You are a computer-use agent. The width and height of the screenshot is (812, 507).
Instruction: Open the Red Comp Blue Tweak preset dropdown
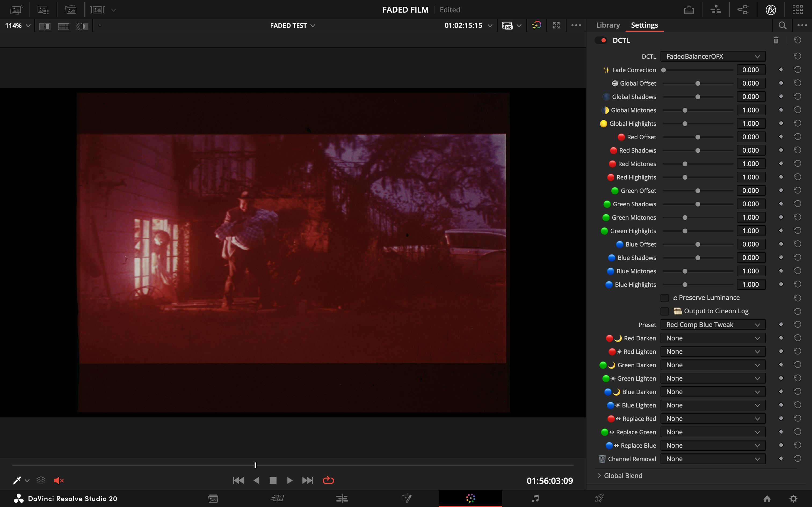[713, 324]
